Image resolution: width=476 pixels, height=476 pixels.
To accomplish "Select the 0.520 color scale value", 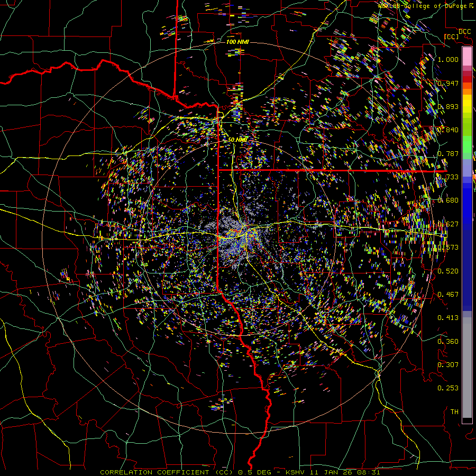I will point(448,271).
